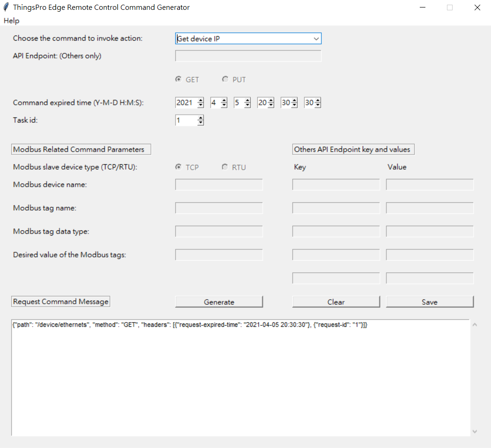Click the Modbus Related Command Parameters label
The height and width of the screenshot is (448, 491).
point(81,149)
